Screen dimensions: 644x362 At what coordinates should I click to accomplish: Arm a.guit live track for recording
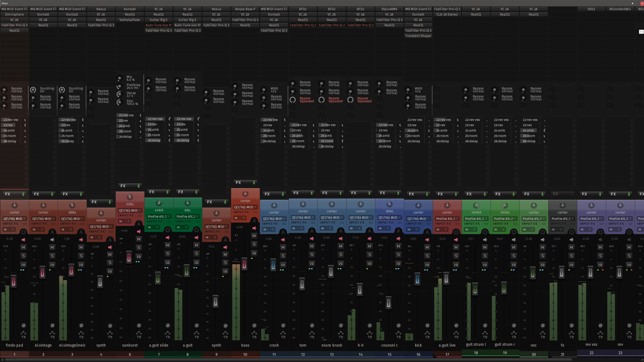456,232
